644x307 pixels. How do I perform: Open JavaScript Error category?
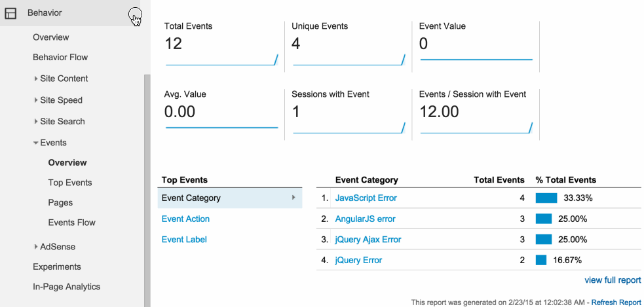(x=366, y=198)
